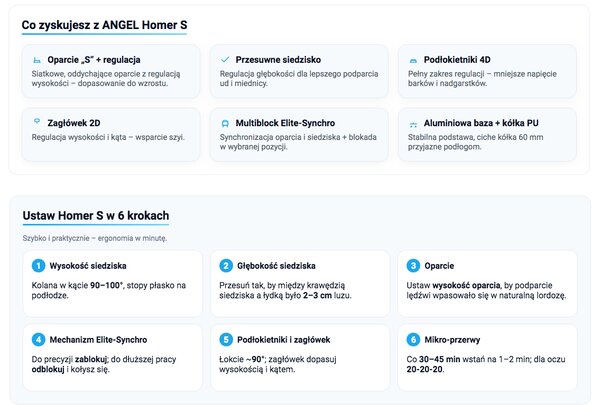Select step 3 number badge for Oparcie
Screen dimensions: 600x405
[413, 266]
